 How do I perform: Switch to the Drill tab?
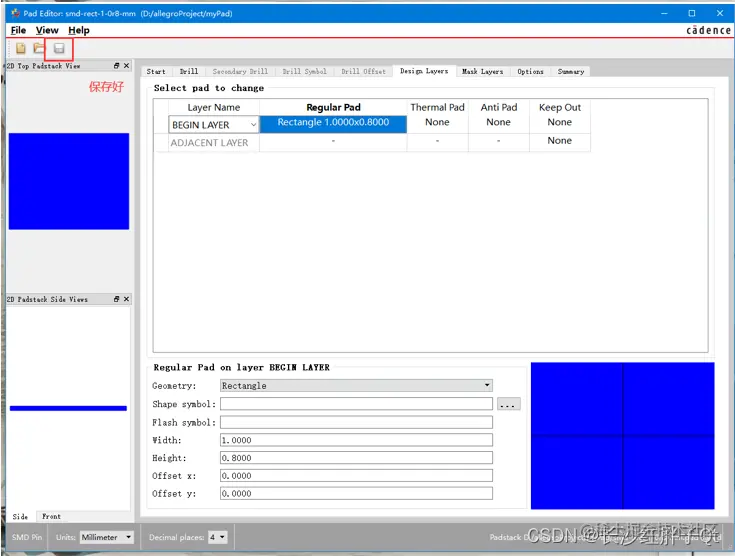click(189, 71)
